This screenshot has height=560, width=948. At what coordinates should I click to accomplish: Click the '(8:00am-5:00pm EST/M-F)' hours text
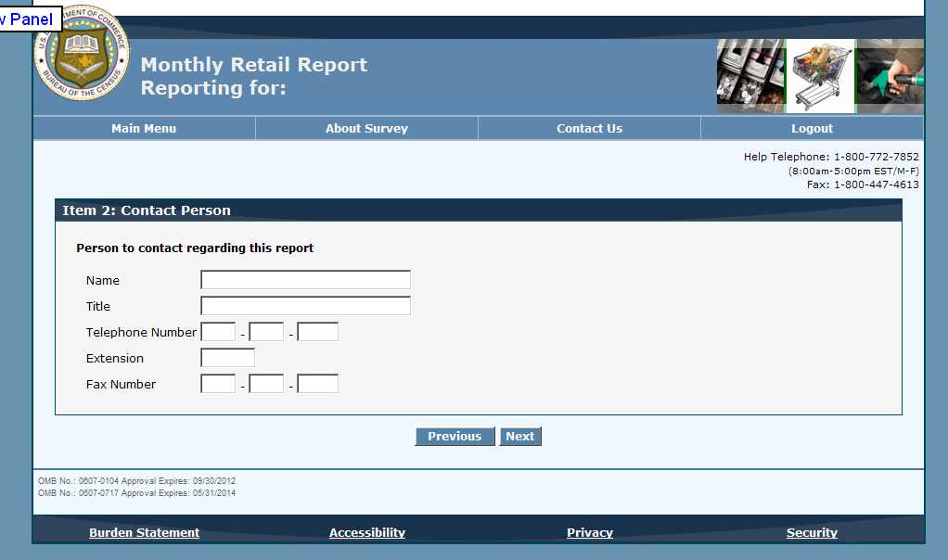pyautogui.click(x=853, y=171)
